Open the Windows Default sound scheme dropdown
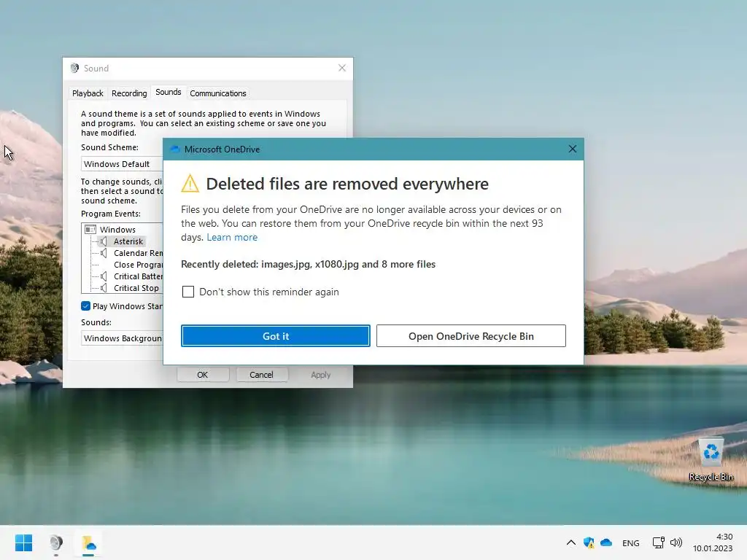Viewport: 747px width, 560px height. click(x=122, y=164)
